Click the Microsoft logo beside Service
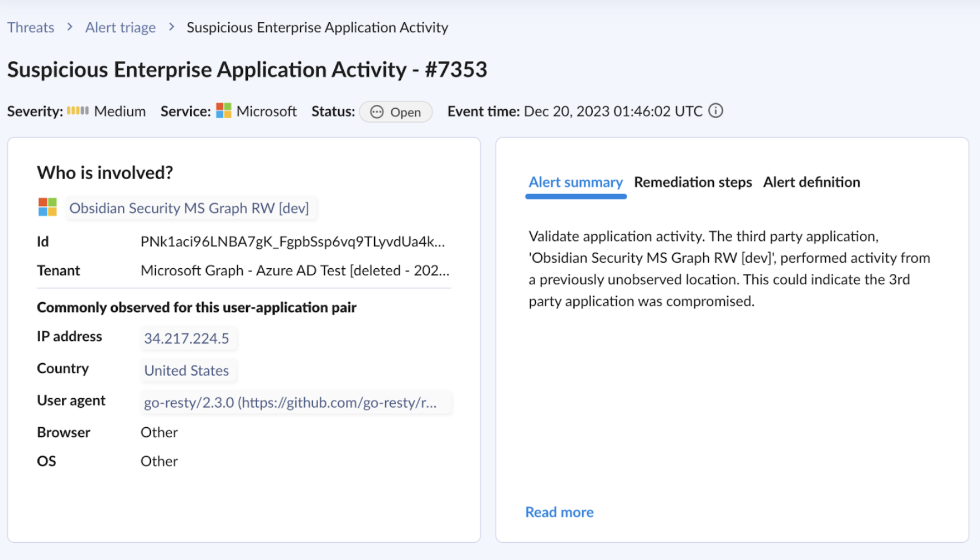The height and width of the screenshot is (560, 980). 224,110
